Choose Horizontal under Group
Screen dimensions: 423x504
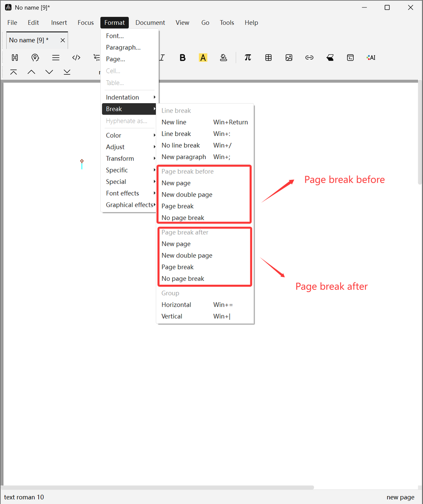point(176,305)
